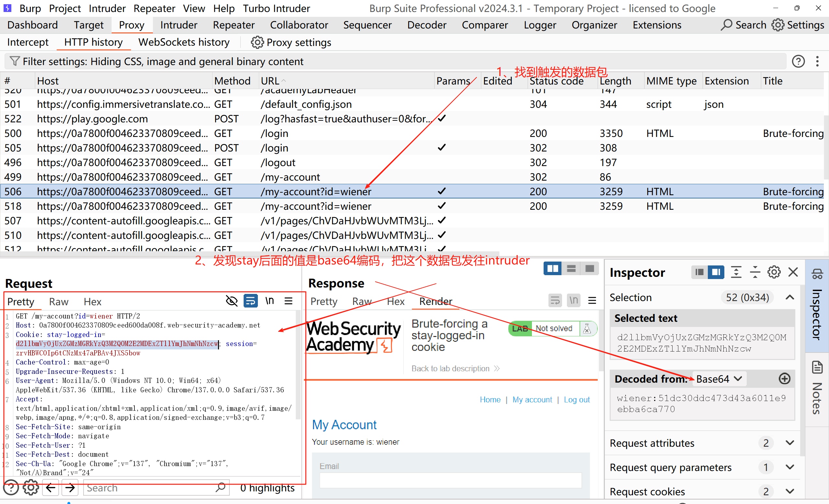The image size is (829, 504).
Task: Click the request search magnifier icon
Action: (x=221, y=487)
